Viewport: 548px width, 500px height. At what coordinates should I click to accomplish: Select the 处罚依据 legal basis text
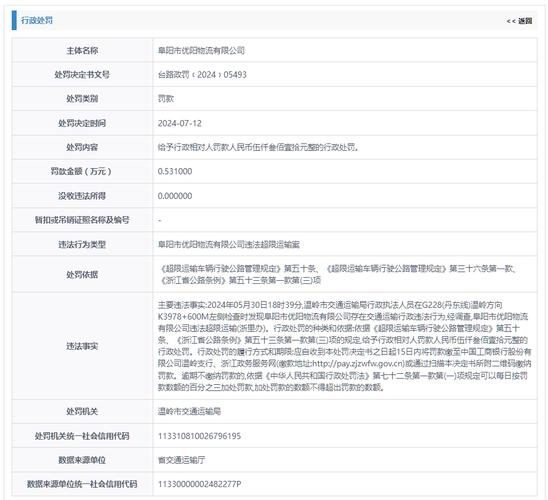pyautogui.click(x=338, y=274)
